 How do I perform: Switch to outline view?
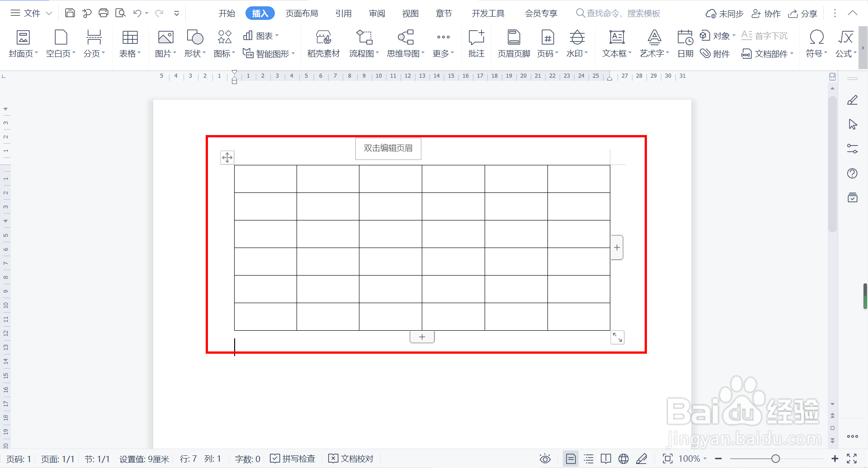(589, 459)
